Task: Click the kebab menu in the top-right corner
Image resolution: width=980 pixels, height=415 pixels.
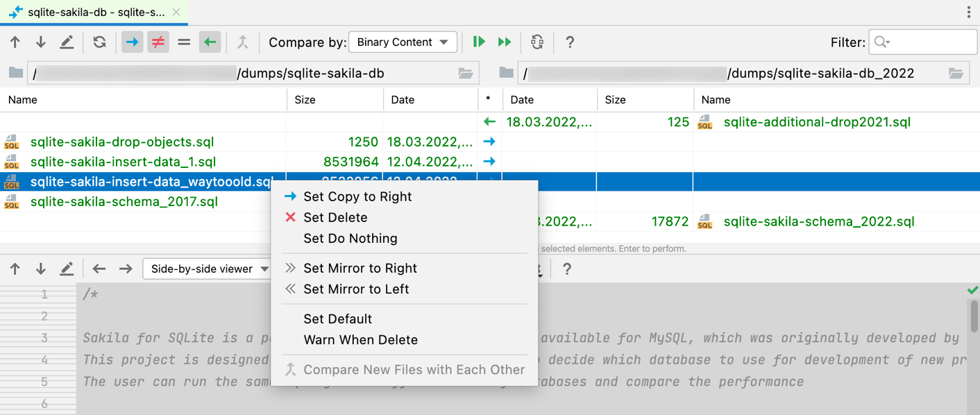Action: tap(969, 12)
